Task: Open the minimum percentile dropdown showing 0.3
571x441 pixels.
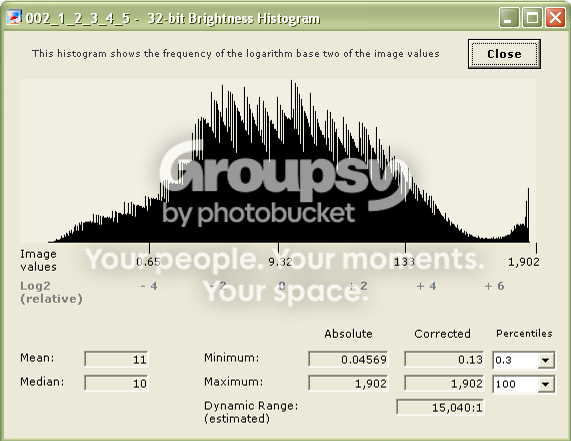Action: point(545,361)
